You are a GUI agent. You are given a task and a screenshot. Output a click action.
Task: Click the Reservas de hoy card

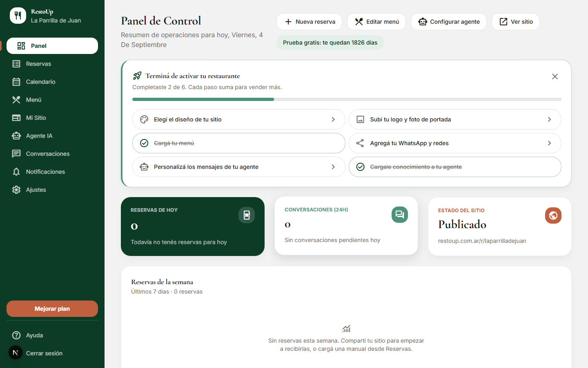(193, 227)
